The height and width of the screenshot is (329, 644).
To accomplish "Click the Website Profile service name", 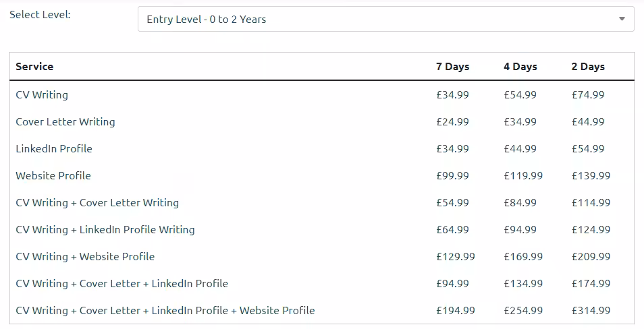I will [53, 175].
